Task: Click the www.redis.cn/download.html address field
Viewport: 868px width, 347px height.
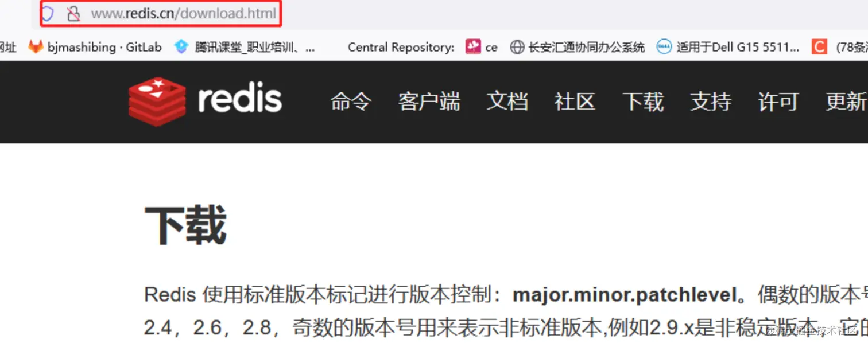Action: 184,14
